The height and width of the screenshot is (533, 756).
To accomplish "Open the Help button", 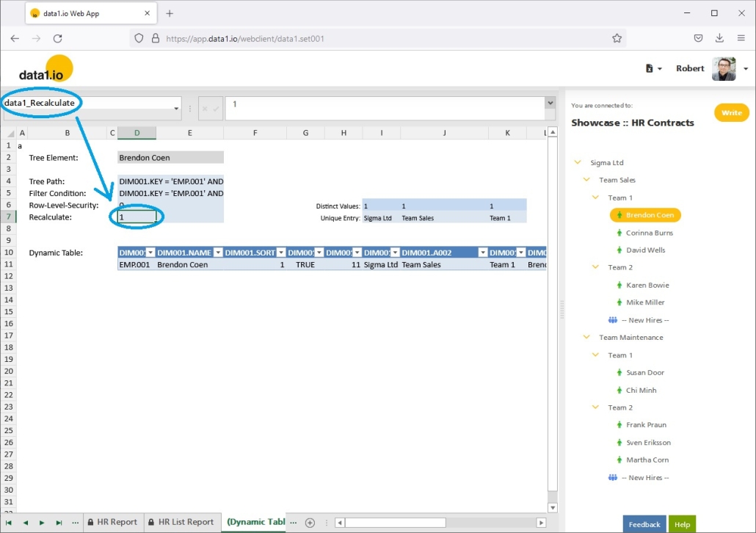I will (682, 524).
